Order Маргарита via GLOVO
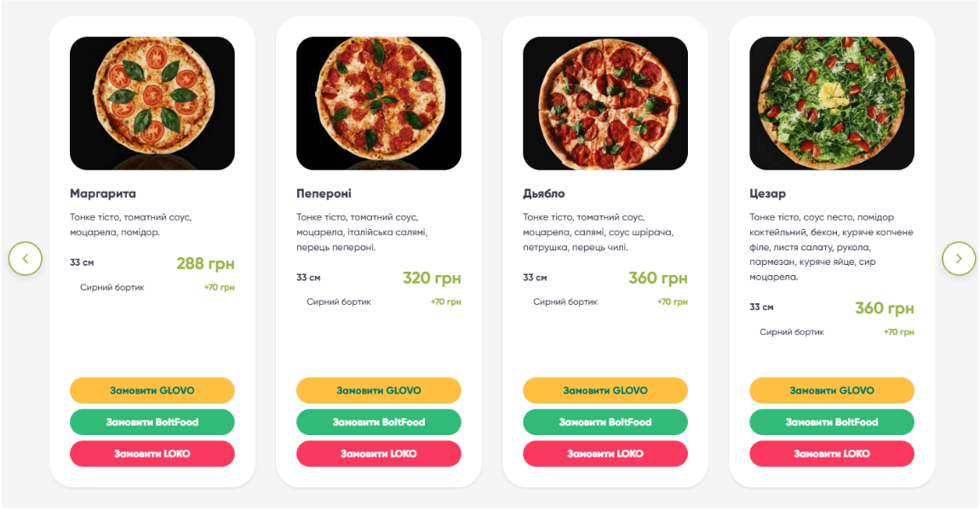980x511 pixels. [x=152, y=390]
